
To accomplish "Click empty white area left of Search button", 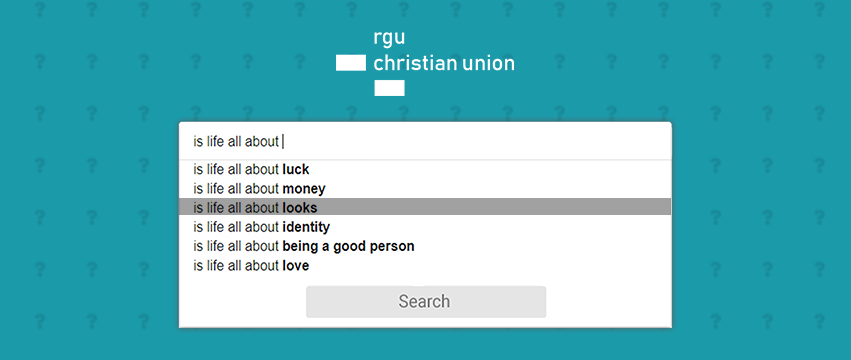I will [243, 301].
